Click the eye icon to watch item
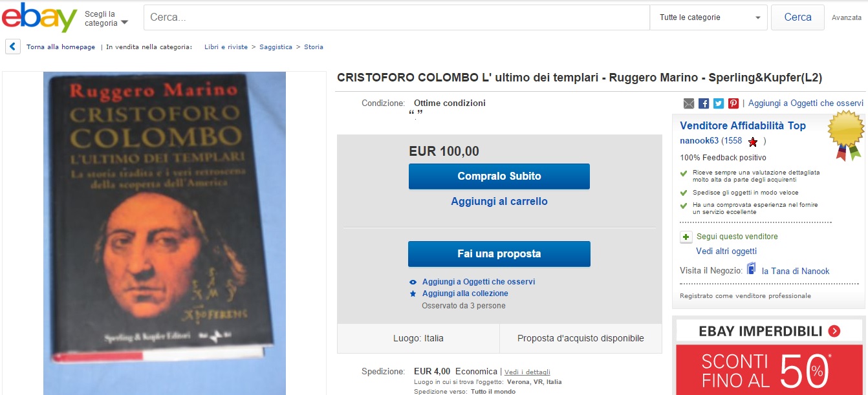This screenshot has height=395, width=868. coord(413,283)
